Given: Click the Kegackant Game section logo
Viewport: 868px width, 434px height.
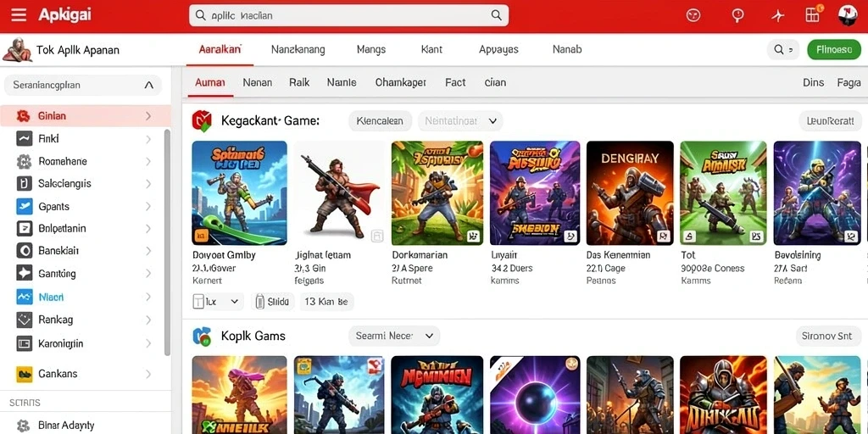Looking at the screenshot, I should coord(202,120).
